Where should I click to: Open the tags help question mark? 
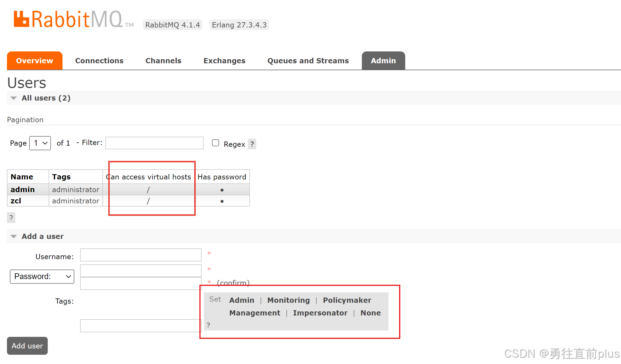208,325
